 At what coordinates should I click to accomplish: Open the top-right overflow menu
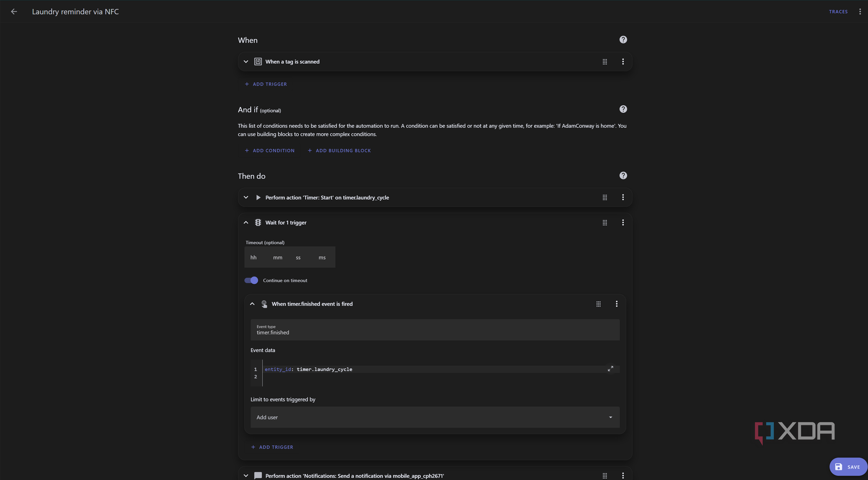860,11
